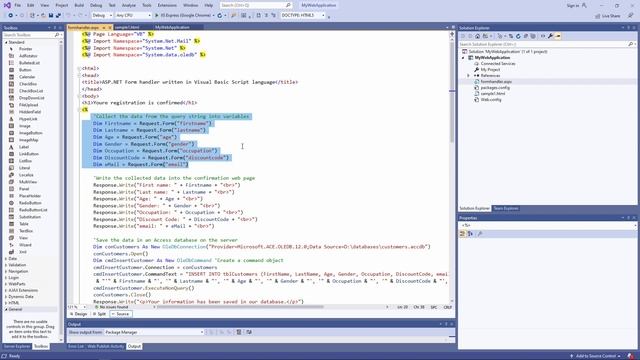Click the browser refresh icon in the toolbar
Screen dimensions: 640x360
pyautogui.click(x=220, y=15)
